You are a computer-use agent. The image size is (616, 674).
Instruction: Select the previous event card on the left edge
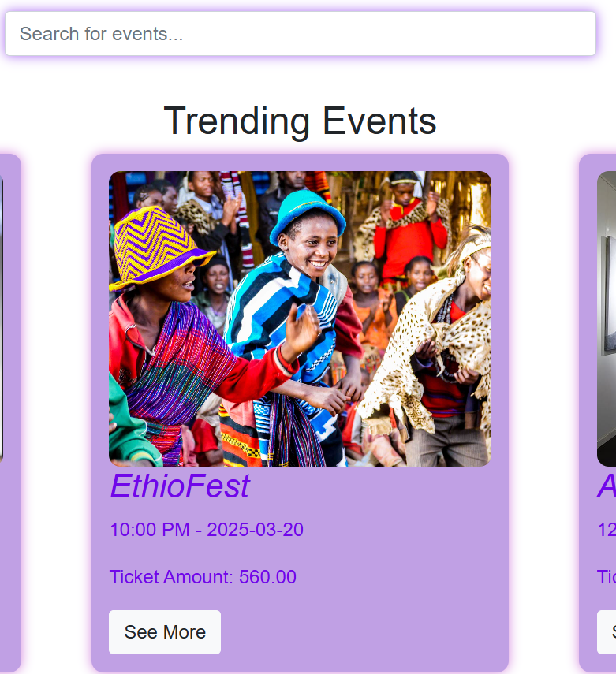pyautogui.click(x=10, y=412)
